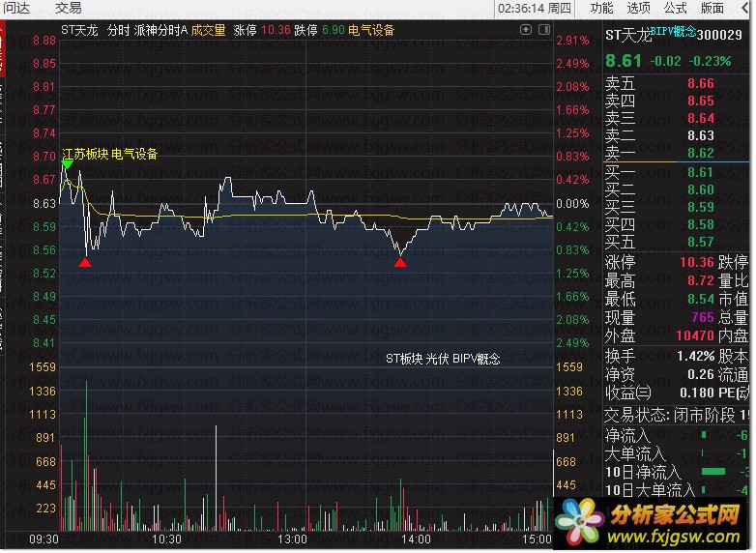Click the 净资 value 0.26
Viewport: 756px width, 553px height.
click(701, 374)
